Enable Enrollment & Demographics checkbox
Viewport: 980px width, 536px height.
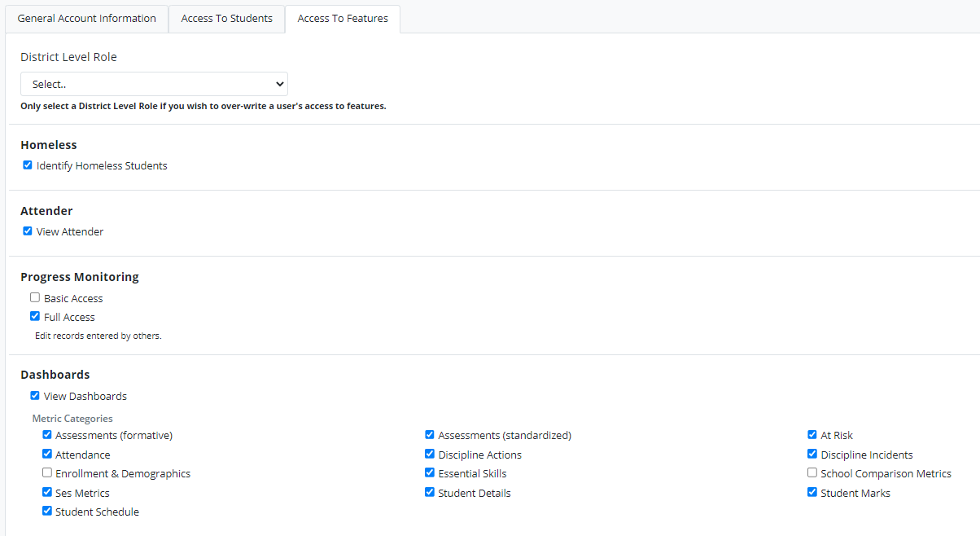[47, 473]
